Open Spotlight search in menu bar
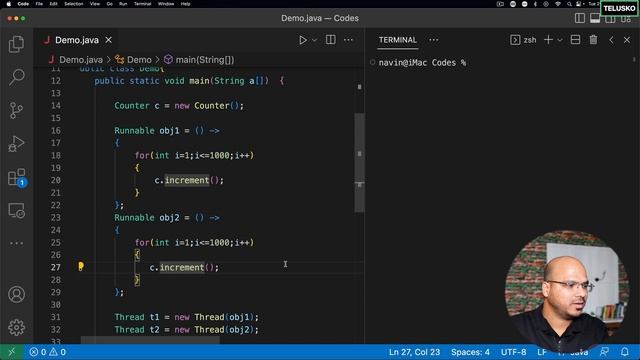640x360 pixels. [x=569, y=4]
